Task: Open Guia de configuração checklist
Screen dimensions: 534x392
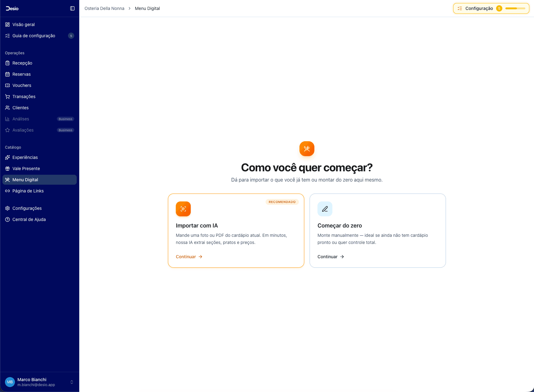Action: 34,36
